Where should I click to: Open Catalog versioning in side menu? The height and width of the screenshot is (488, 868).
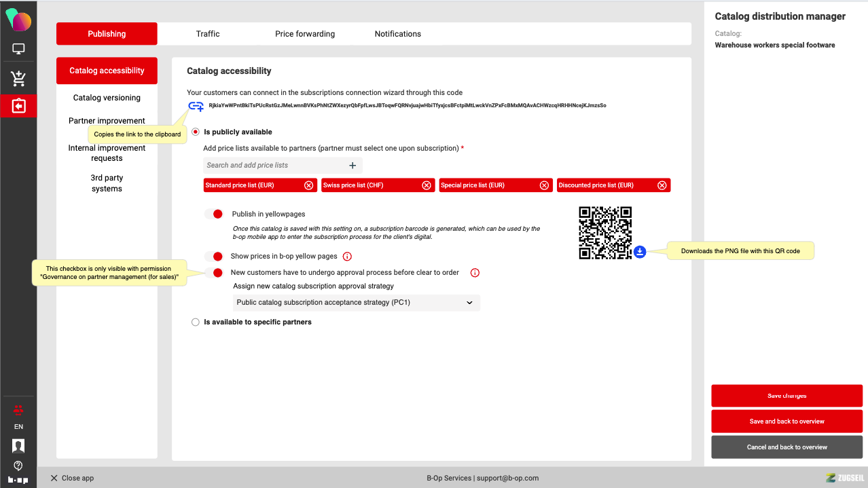click(107, 98)
